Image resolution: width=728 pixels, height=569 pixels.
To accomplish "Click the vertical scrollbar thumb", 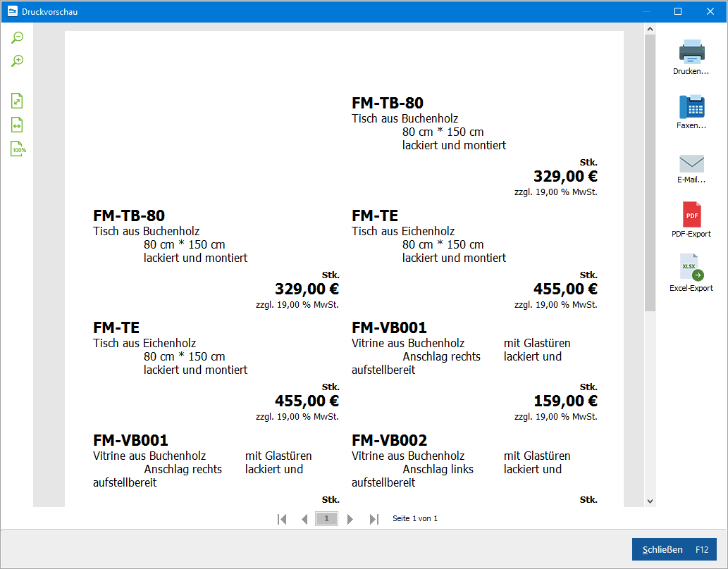I will pos(650,173).
